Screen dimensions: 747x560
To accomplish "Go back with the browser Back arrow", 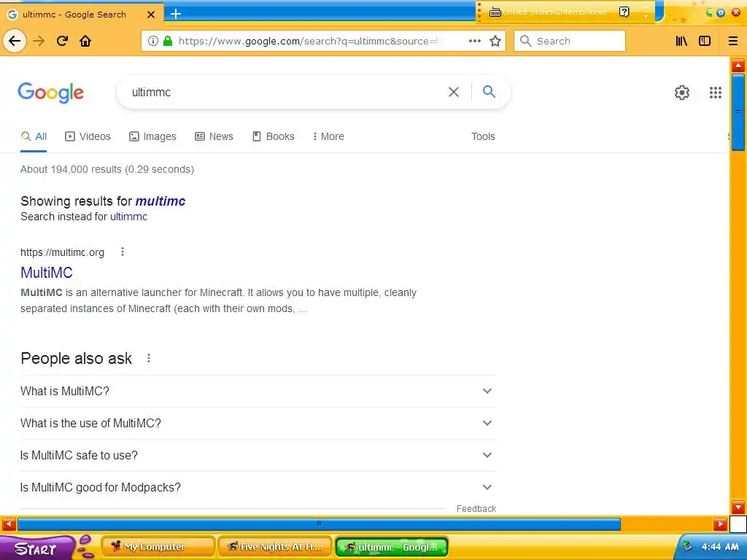I will (15, 41).
